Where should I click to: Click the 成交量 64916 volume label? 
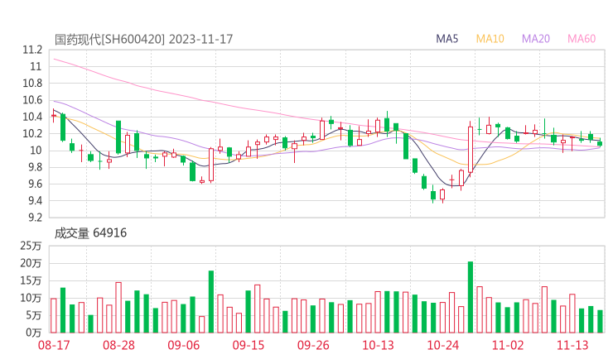[x=90, y=233]
